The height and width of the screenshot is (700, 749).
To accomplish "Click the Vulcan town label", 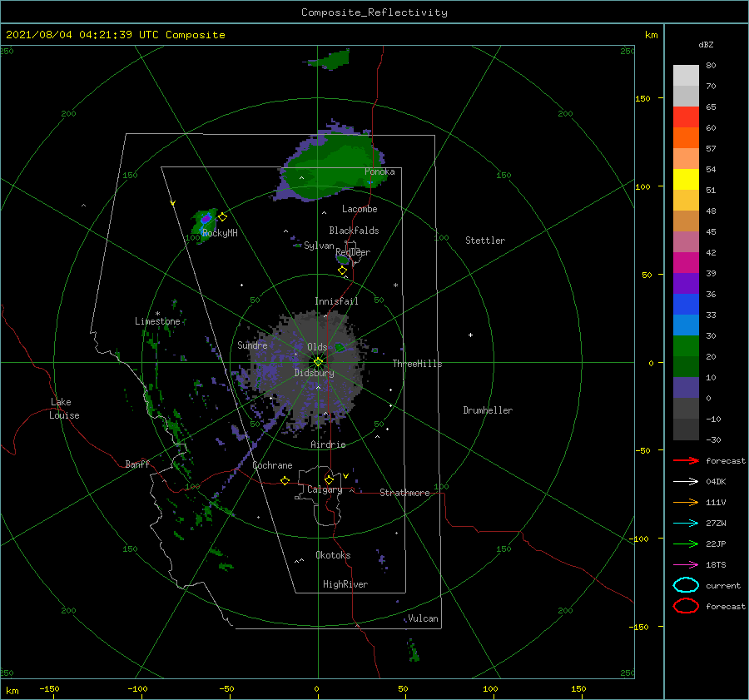I will pos(423,618).
